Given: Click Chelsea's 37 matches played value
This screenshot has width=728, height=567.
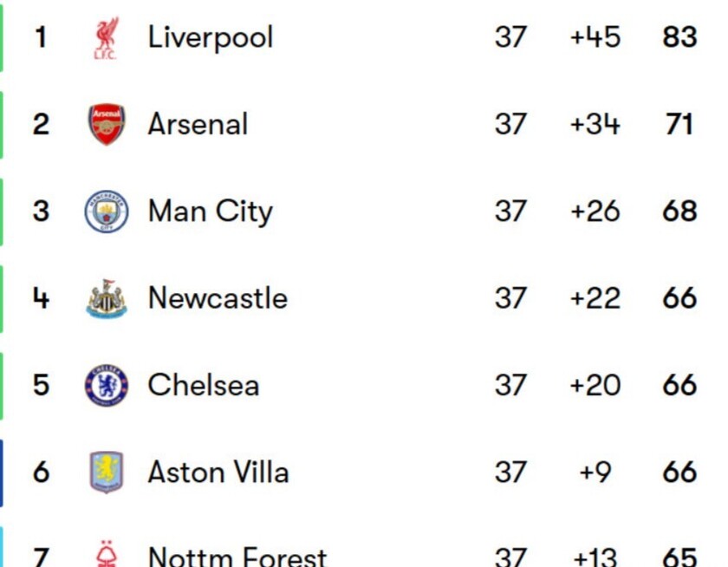Looking at the screenshot, I should point(510,385).
